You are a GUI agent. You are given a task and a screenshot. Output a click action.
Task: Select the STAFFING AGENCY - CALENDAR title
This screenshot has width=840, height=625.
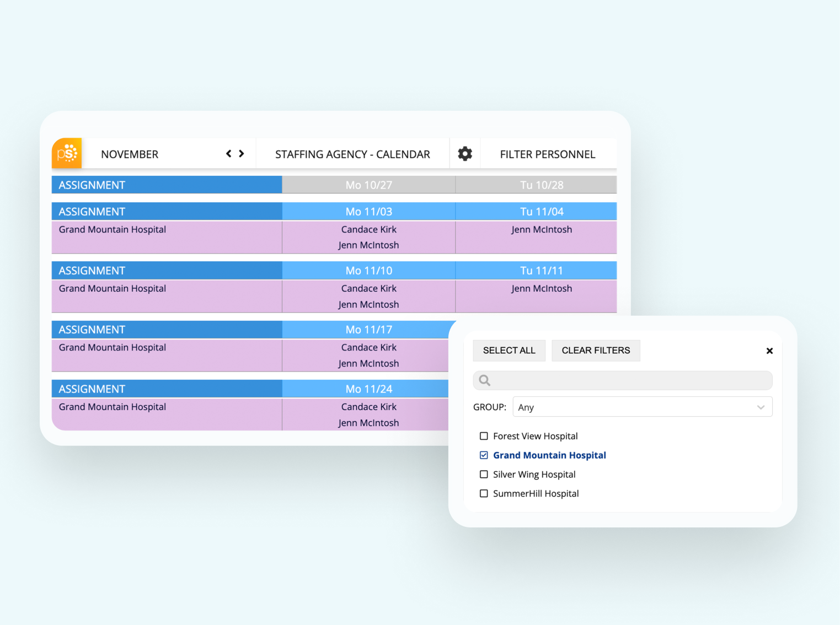tap(352, 154)
